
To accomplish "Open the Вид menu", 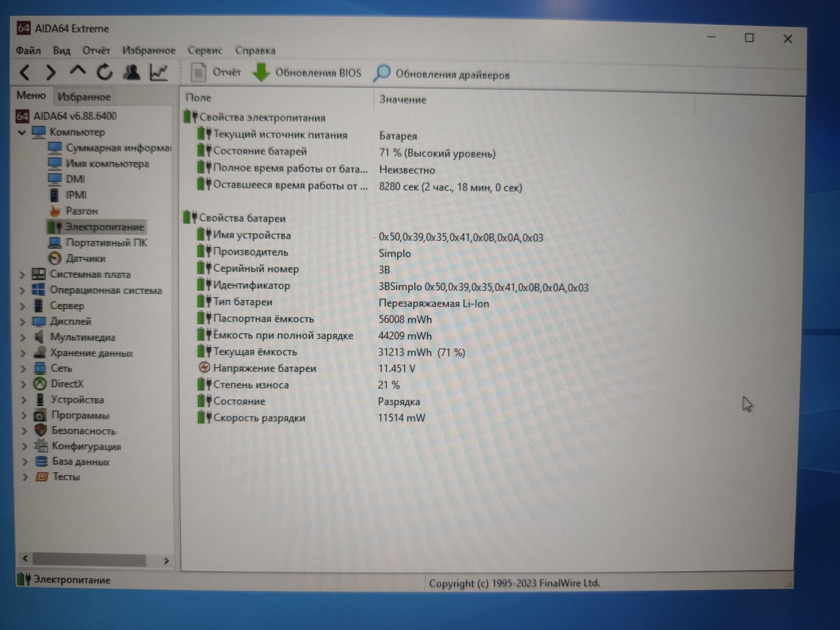I will click(x=62, y=51).
